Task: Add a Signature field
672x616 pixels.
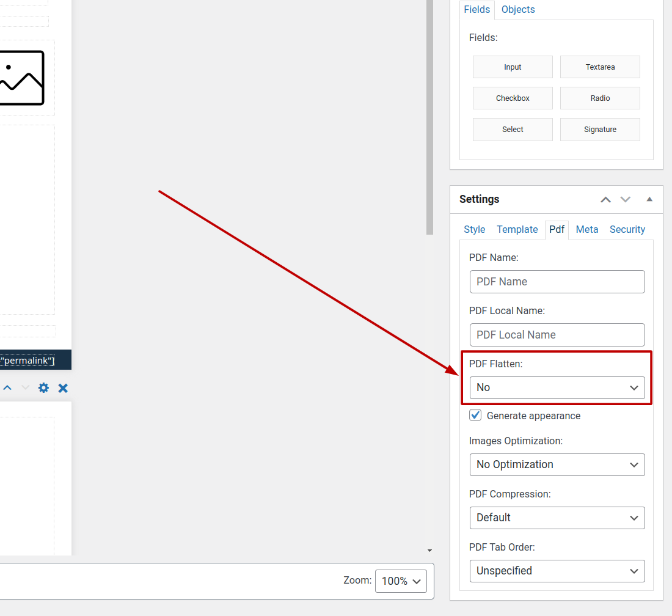Action: coord(600,130)
